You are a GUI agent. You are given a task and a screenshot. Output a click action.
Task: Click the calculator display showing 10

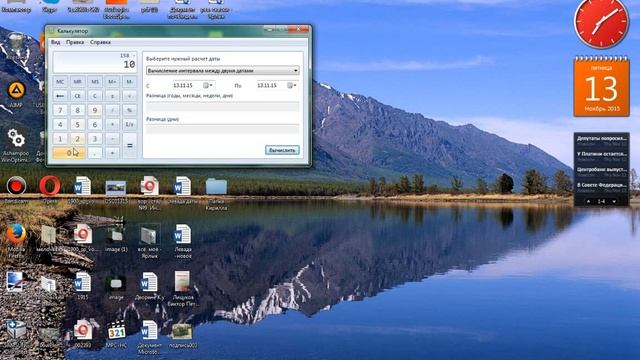pos(95,62)
